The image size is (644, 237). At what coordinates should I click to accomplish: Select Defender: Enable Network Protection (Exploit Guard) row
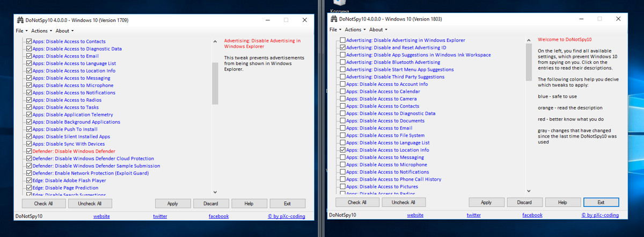[91, 174]
